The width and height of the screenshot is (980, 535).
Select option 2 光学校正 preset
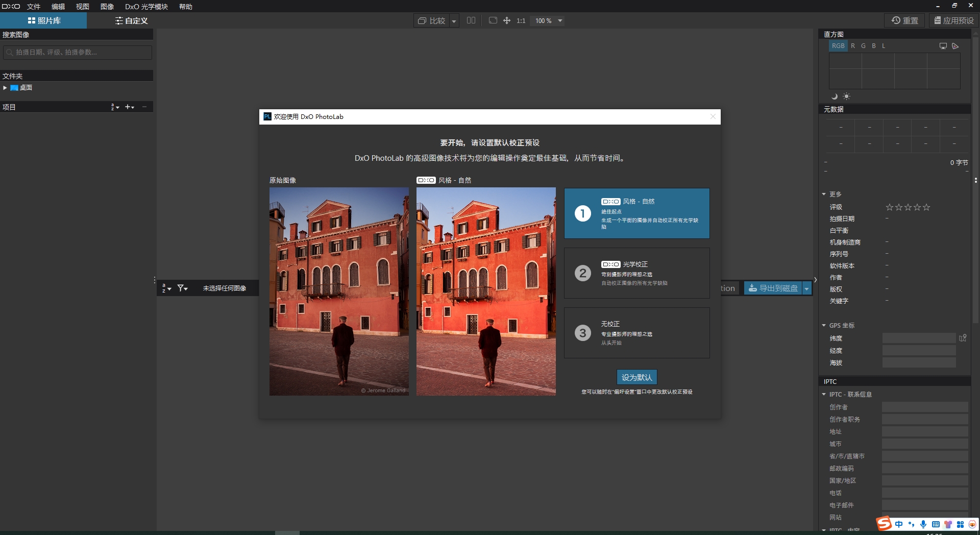click(x=636, y=273)
